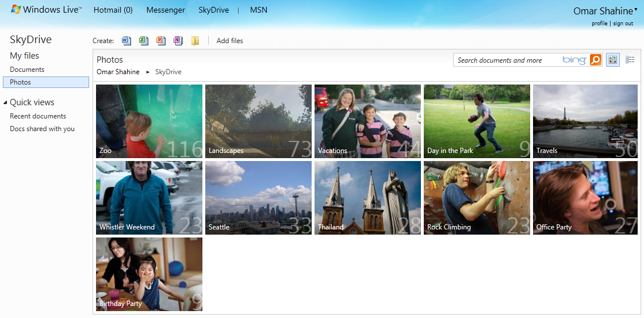Create a new folder
The image size is (644, 318).
tap(195, 41)
